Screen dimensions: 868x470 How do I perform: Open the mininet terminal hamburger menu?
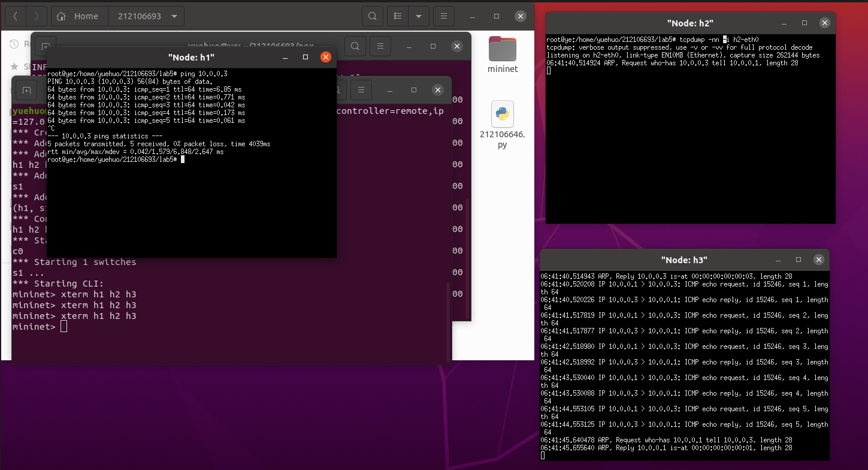pos(360,90)
